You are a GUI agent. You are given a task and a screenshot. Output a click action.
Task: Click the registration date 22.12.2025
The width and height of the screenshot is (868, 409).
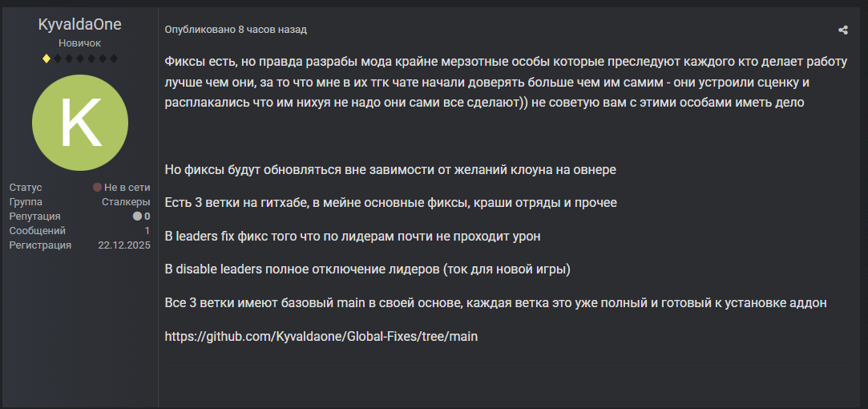[124, 245]
